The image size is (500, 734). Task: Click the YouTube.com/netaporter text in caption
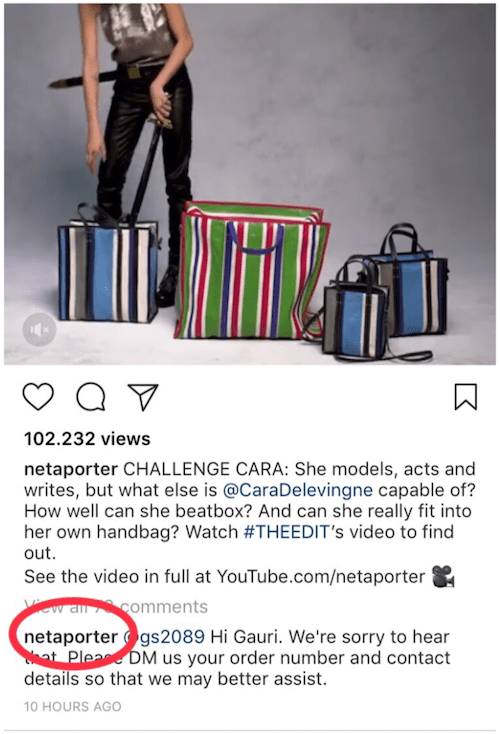point(321,577)
